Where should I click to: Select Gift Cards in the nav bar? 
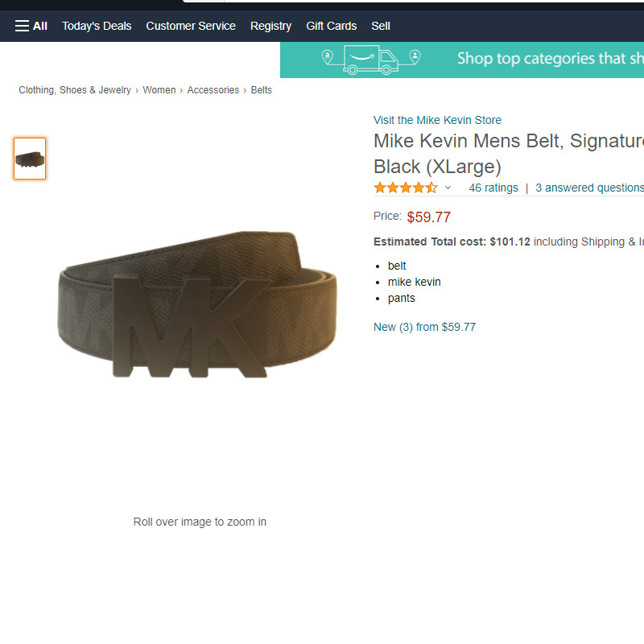coord(331,26)
